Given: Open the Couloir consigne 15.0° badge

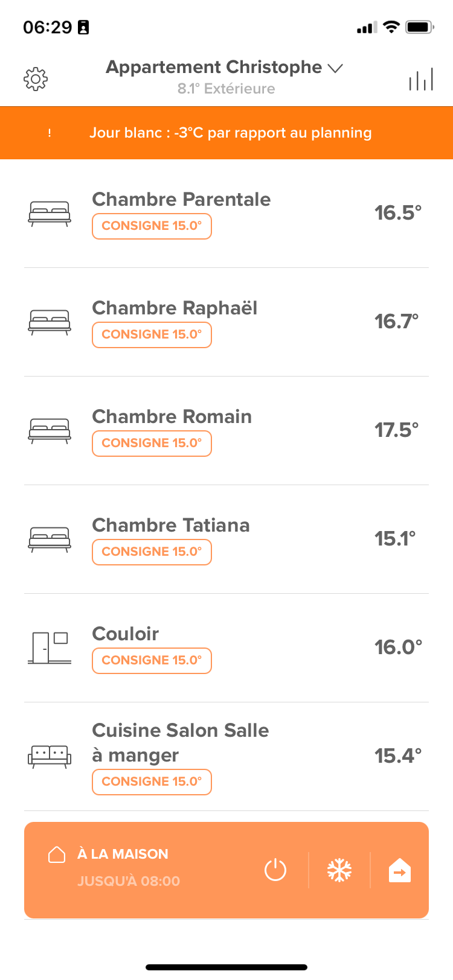Looking at the screenshot, I should [152, 661].
